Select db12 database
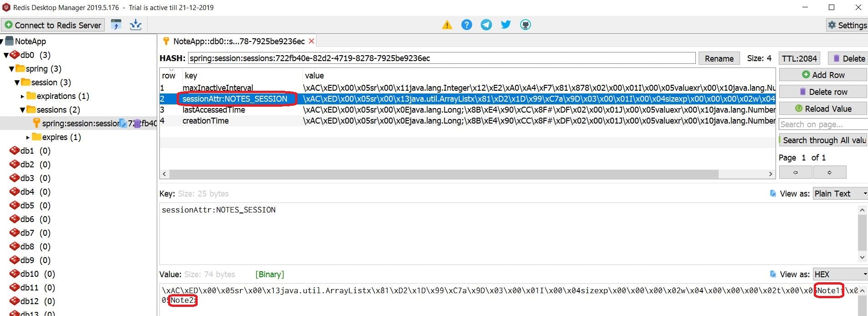 click(32, 301)
